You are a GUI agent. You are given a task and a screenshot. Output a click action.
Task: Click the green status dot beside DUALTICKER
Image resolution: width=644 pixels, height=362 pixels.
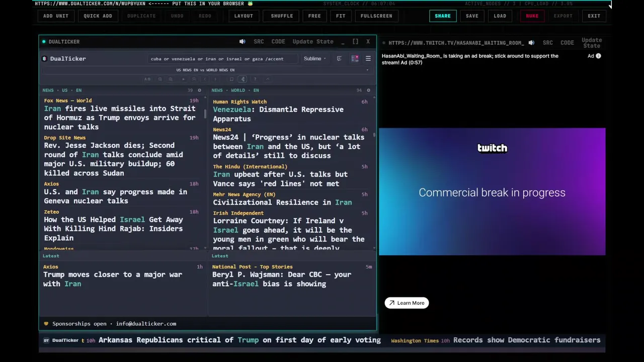click(x=44, y=42)
